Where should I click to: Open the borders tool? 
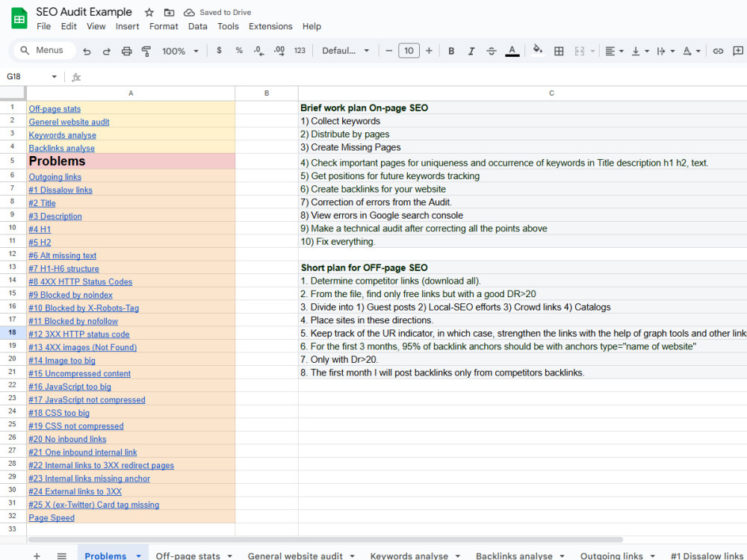pos(559,51)
